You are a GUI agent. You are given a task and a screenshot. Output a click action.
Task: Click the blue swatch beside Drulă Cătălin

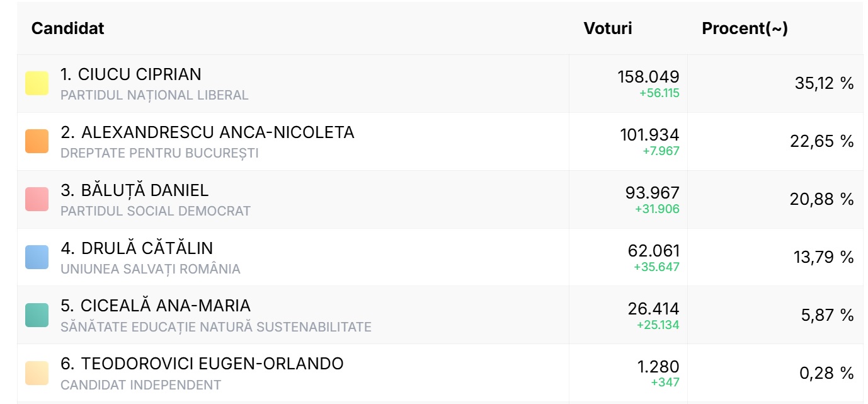click(37, 257)
